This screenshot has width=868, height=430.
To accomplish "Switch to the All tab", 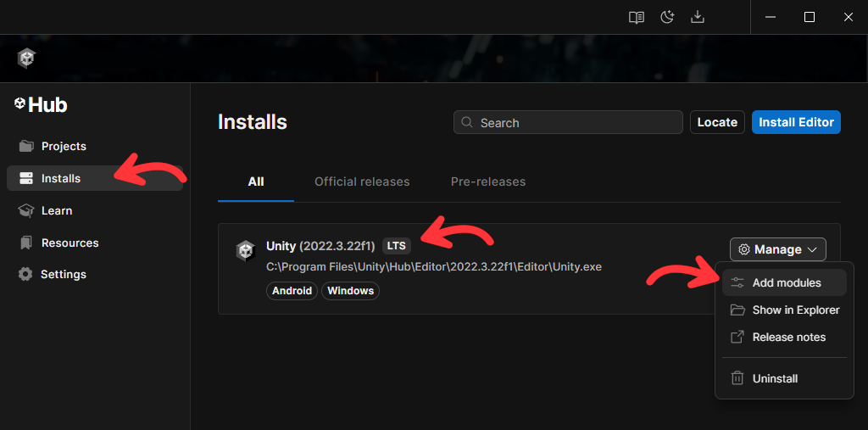I will (x=256, y=181).
